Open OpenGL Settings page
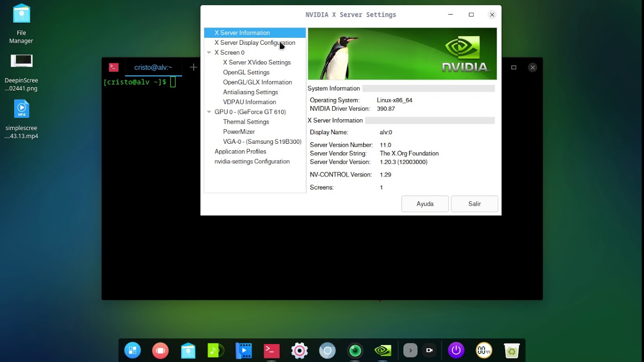 [x=246, y=72]
